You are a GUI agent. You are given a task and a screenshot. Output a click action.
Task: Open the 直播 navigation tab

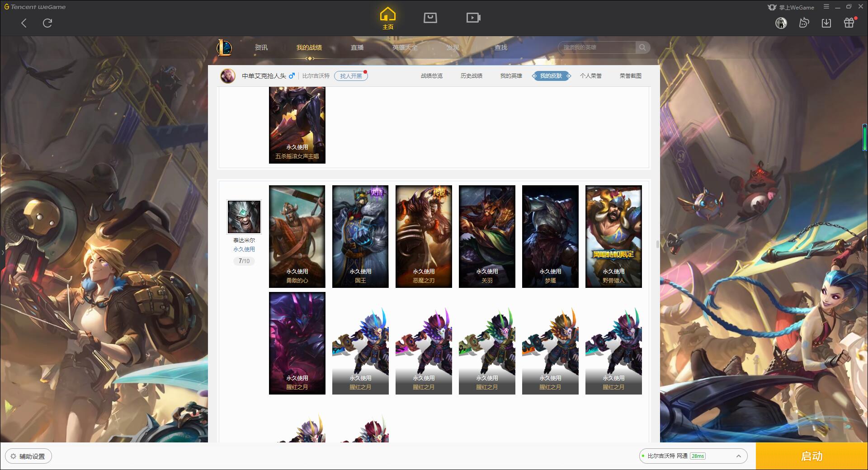tap(357, 47)
